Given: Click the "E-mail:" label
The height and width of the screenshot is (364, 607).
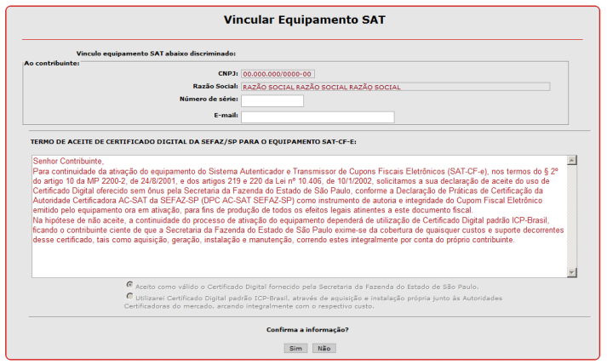Looking at the screenshot, I should pyautogui.click(x=226, y=116).
